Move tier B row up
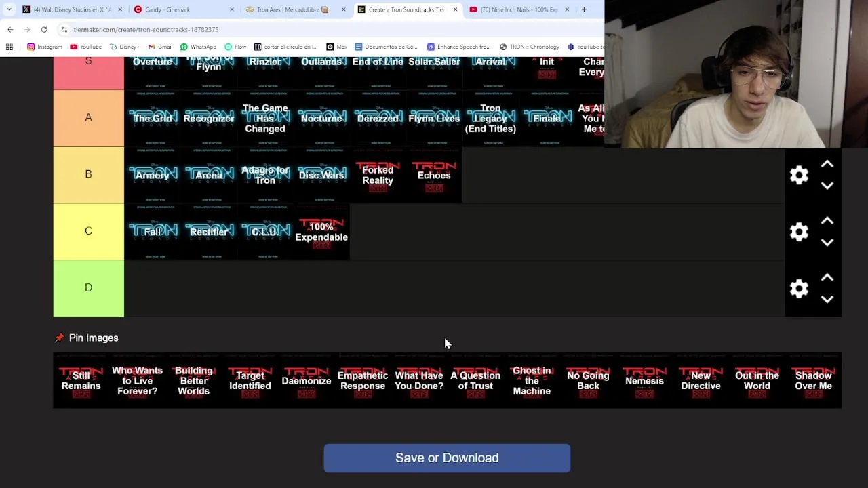 [x=827, y=165]
